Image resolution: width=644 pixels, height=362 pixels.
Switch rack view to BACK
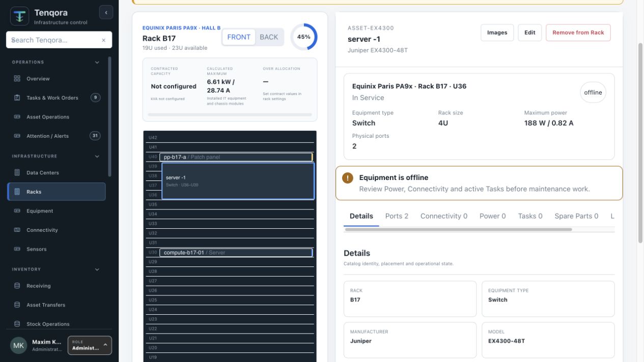269,37
